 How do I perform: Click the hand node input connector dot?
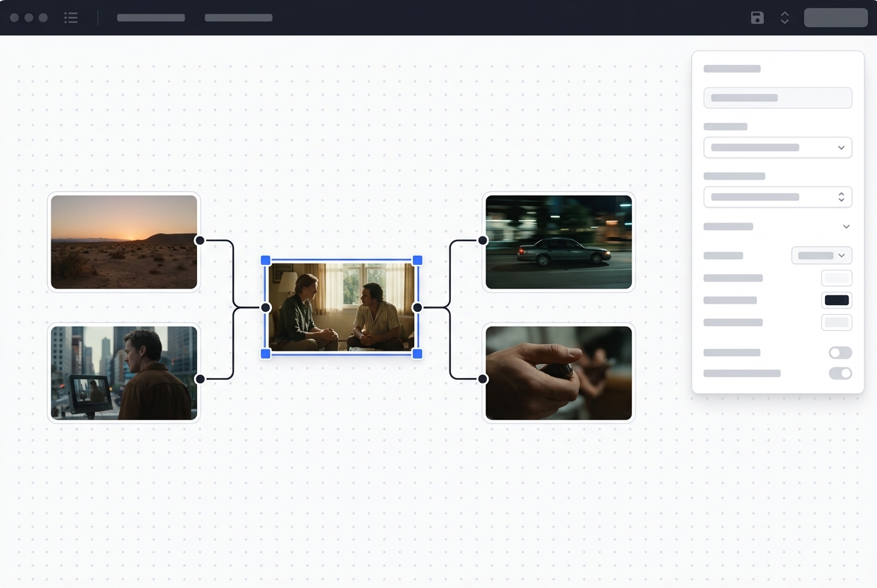(483, 379)
